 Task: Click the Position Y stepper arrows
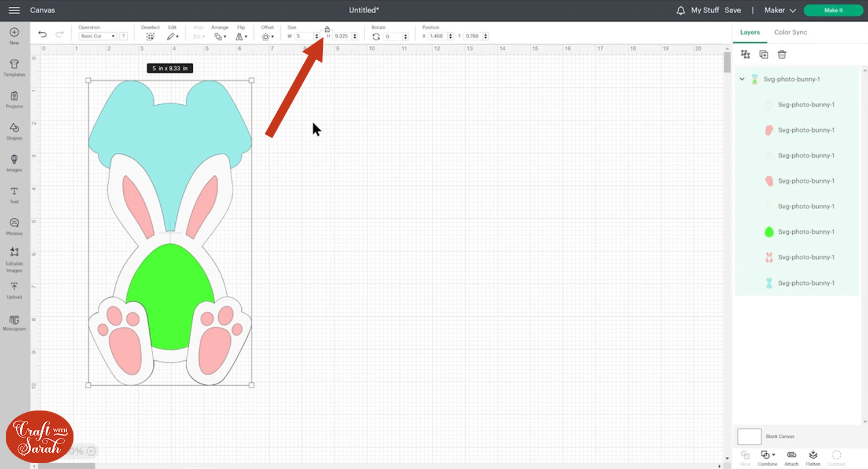[x=486, y=36]
